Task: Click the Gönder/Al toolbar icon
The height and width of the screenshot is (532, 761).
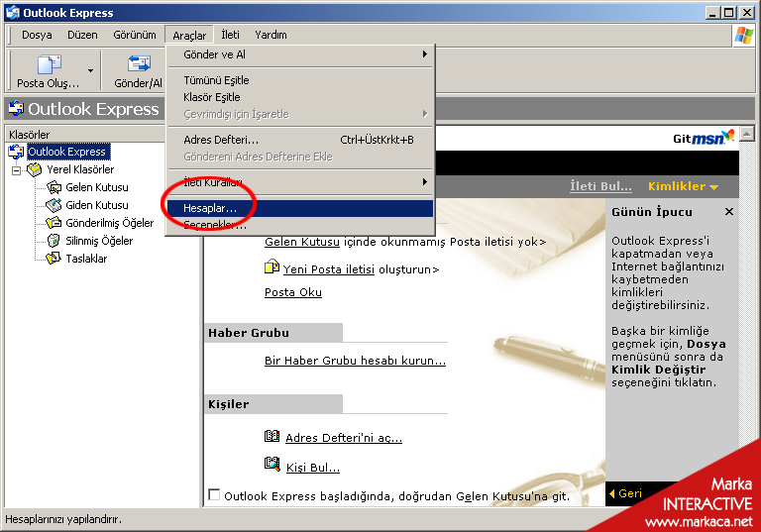Action: pyautogui.click(x=139, y=64)
